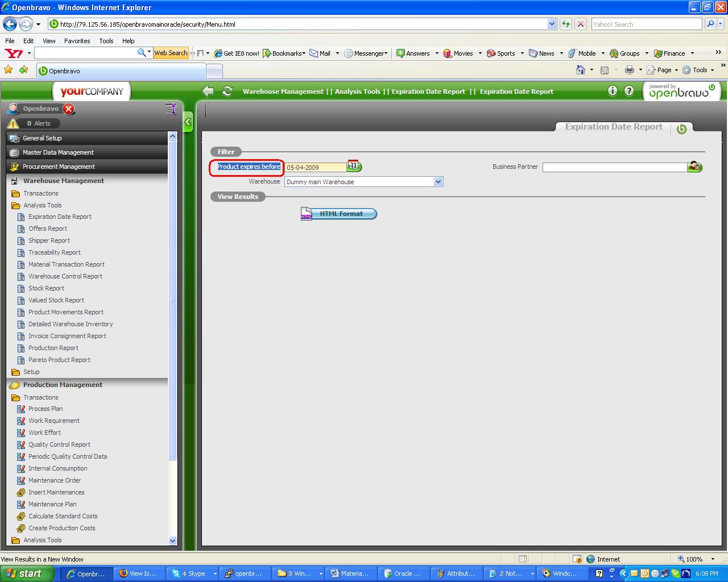
Task: Open the Windows start menu
Action: pyautogui.click(x=27, y=573)
